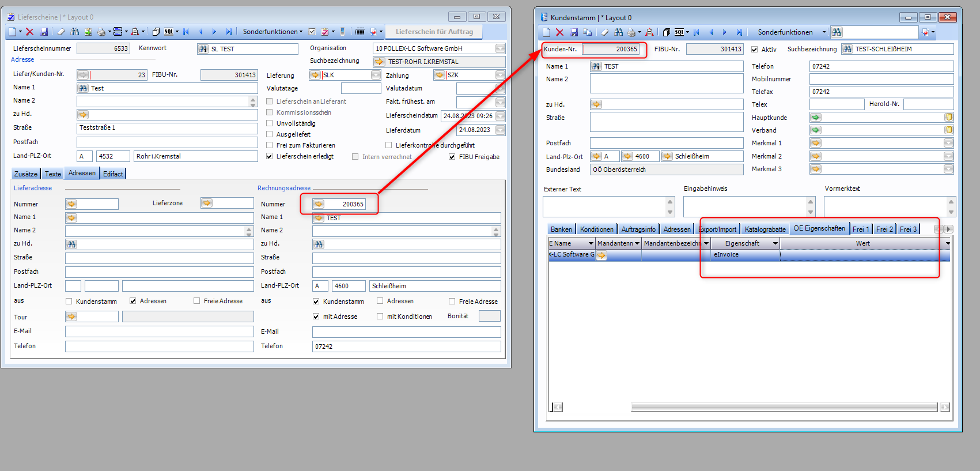Click the eraser icon in Kundenstamm toolbar
Image resolution: width=980 pixels, height=471 pixels.
click(604, 32)
